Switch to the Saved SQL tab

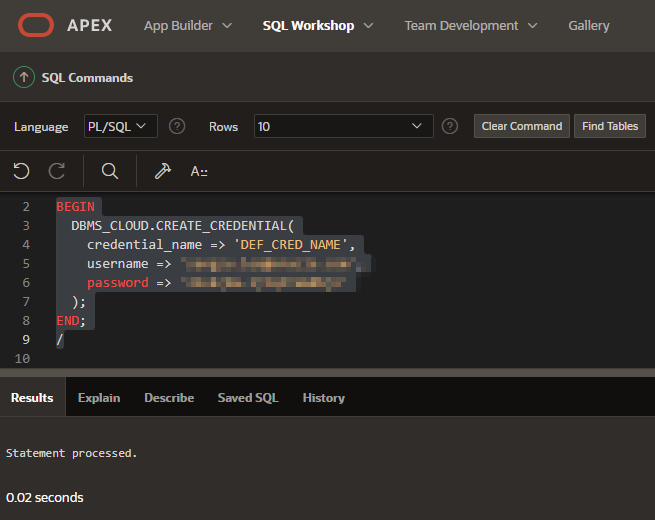tap(248, 398)
